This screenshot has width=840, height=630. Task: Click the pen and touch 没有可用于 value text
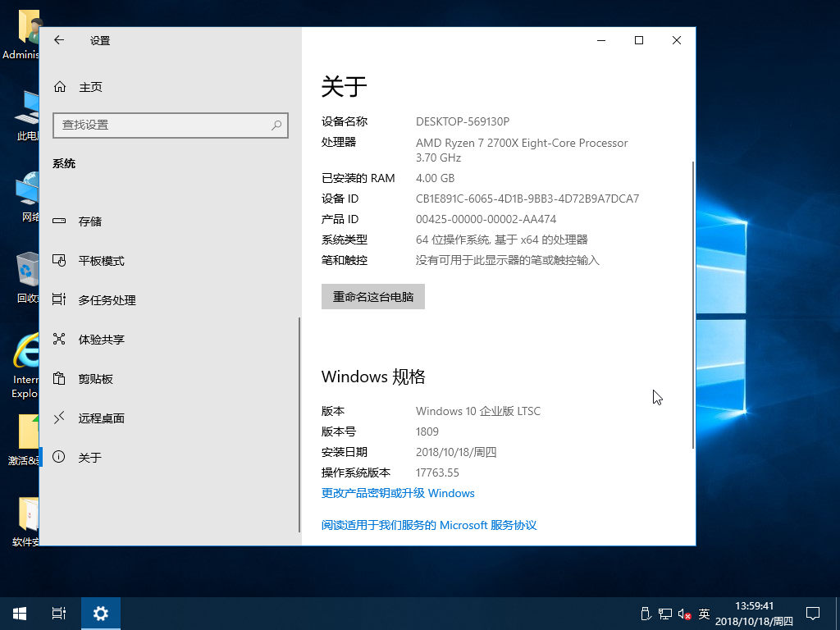coord(507,260)
